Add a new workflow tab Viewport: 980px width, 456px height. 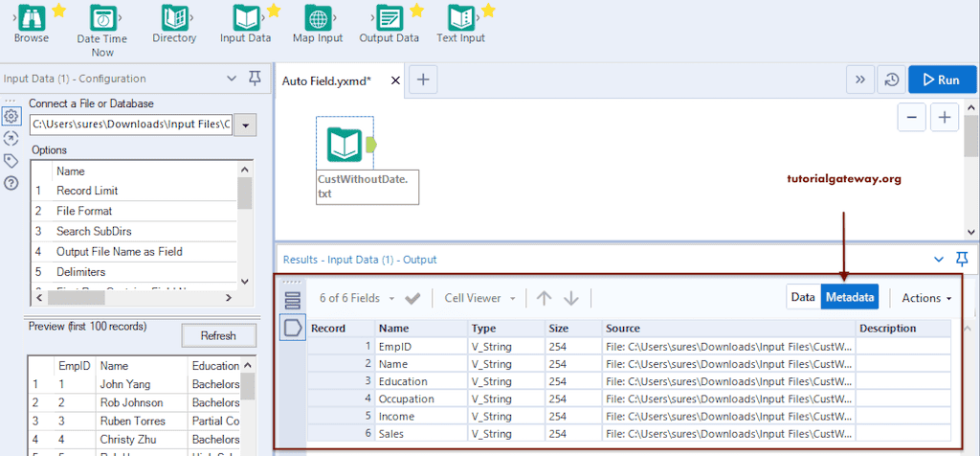(x=423, y=80)
